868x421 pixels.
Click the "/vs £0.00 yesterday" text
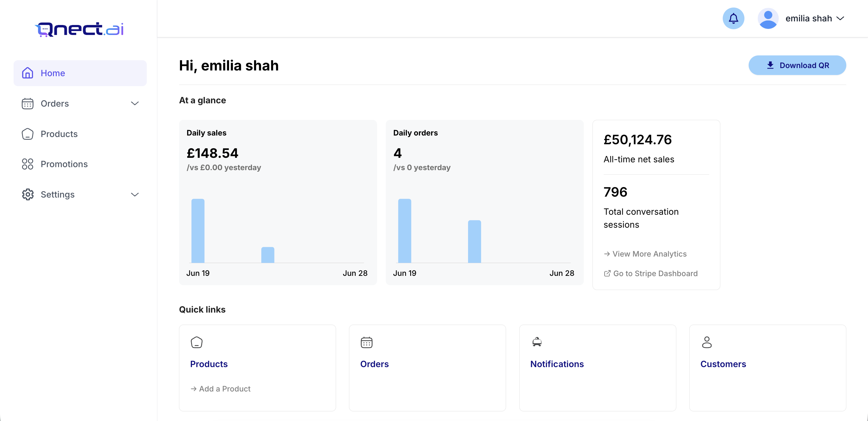click(224, 168)
